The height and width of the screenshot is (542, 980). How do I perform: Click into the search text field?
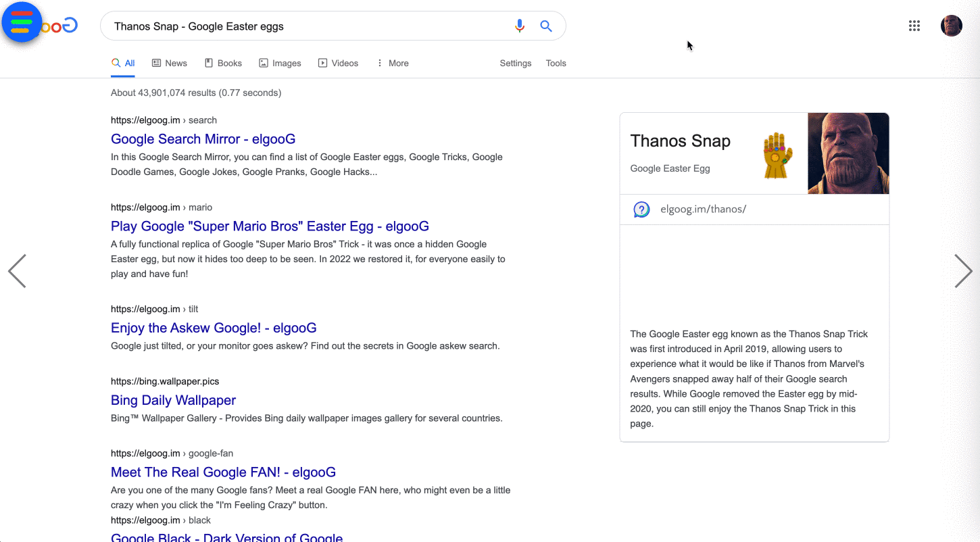304,26
